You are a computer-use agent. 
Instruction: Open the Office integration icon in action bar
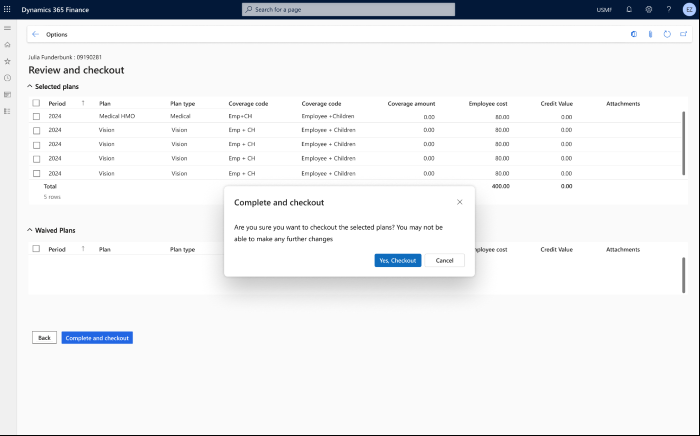point(633,34)
